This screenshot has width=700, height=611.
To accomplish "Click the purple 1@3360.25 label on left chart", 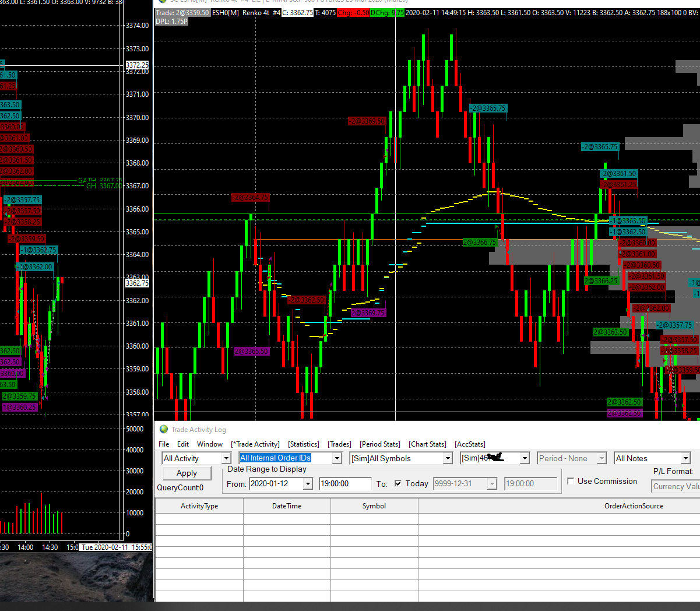I will [20, 408].
